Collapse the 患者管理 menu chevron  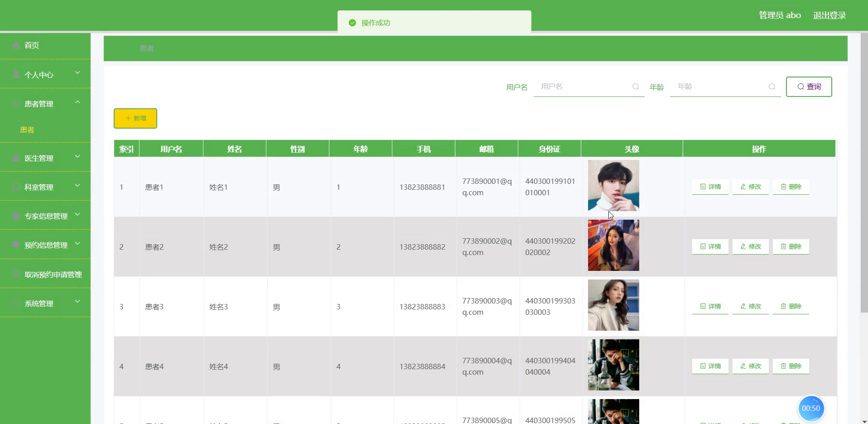pos(77,102)
